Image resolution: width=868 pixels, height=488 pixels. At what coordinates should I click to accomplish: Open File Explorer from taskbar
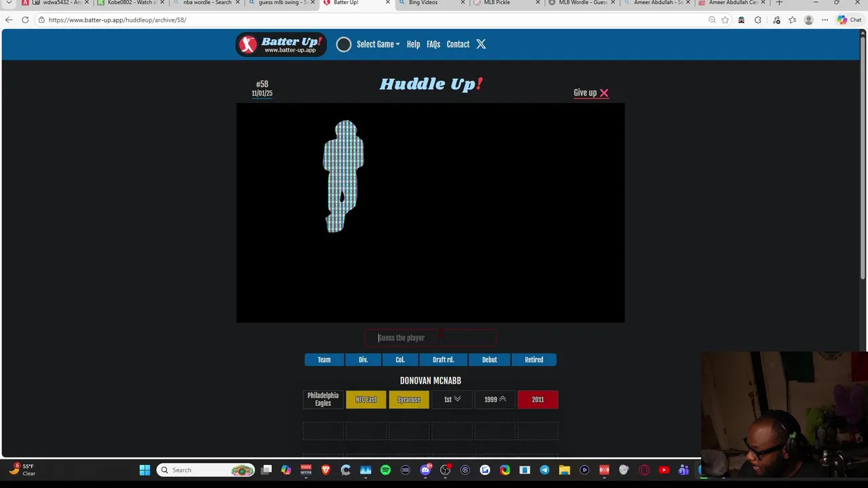click(564, 470)
